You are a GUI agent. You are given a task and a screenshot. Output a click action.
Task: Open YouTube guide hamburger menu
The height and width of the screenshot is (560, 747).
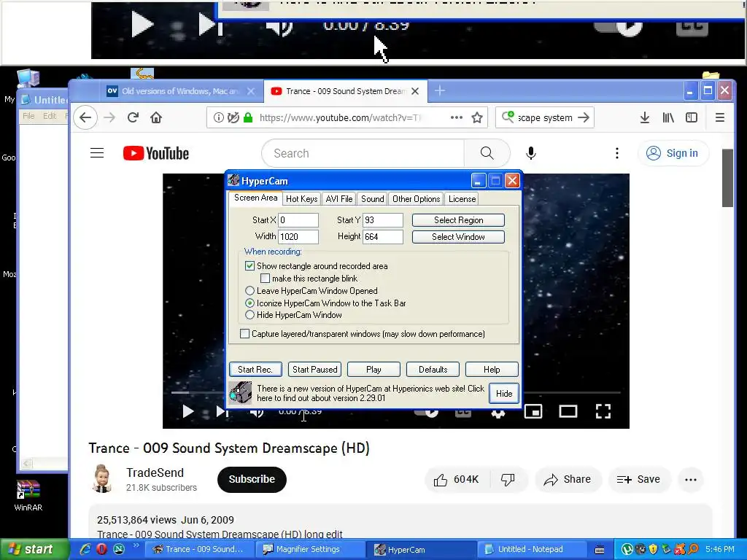click(x=97, y=153)
